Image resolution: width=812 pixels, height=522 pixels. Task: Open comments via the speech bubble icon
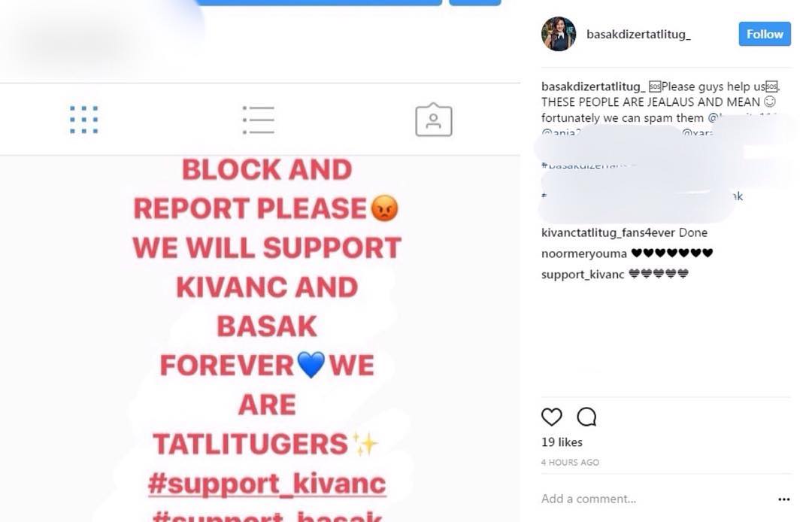click(x=586, y=417)
